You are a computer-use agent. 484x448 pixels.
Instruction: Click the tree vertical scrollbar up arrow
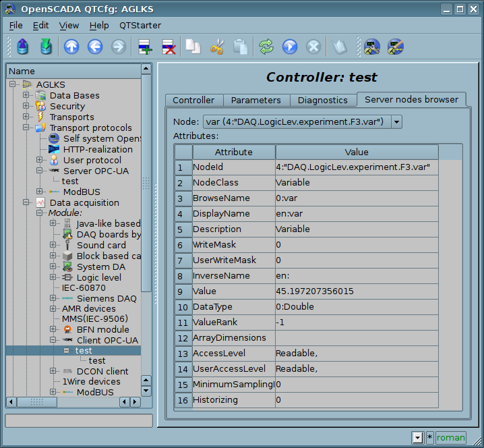coord(146,69)
